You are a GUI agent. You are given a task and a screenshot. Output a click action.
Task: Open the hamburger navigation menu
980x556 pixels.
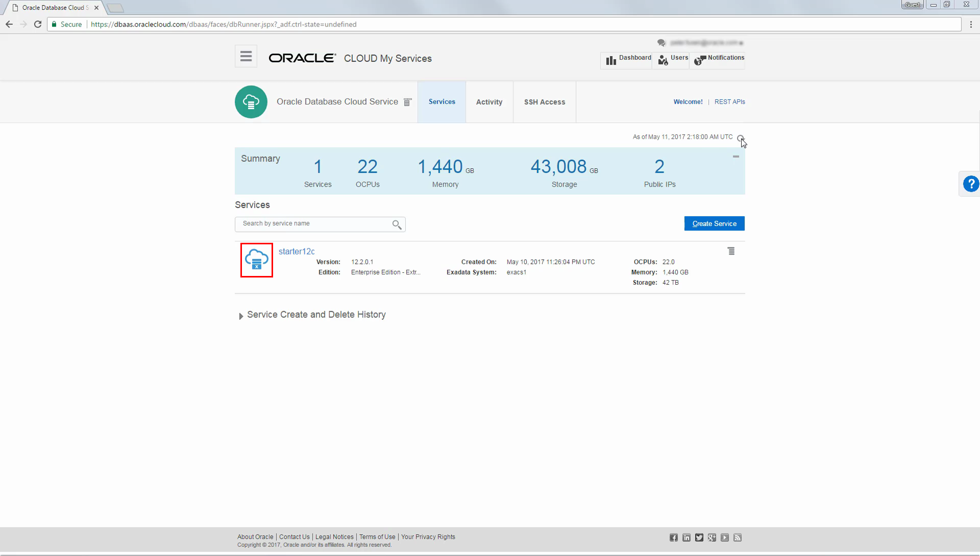(x=246, y=56)
